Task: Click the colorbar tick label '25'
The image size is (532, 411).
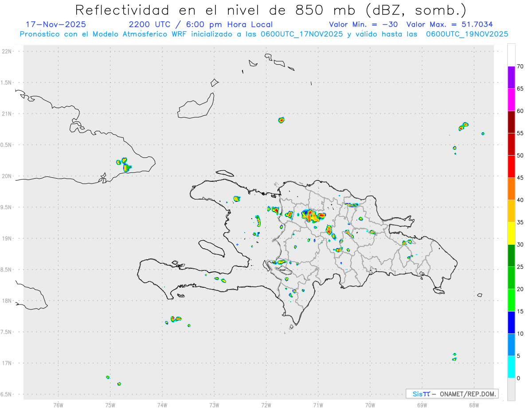Action: pyautogui.click(x=520, y=267)
